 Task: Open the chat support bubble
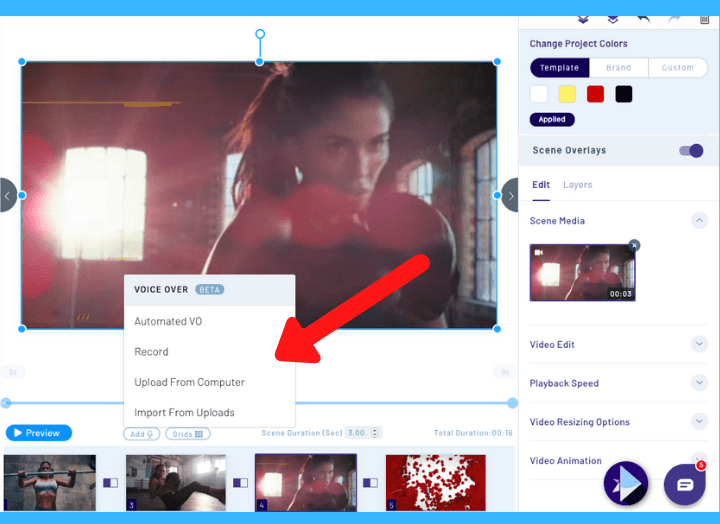(x=685, y=485)
